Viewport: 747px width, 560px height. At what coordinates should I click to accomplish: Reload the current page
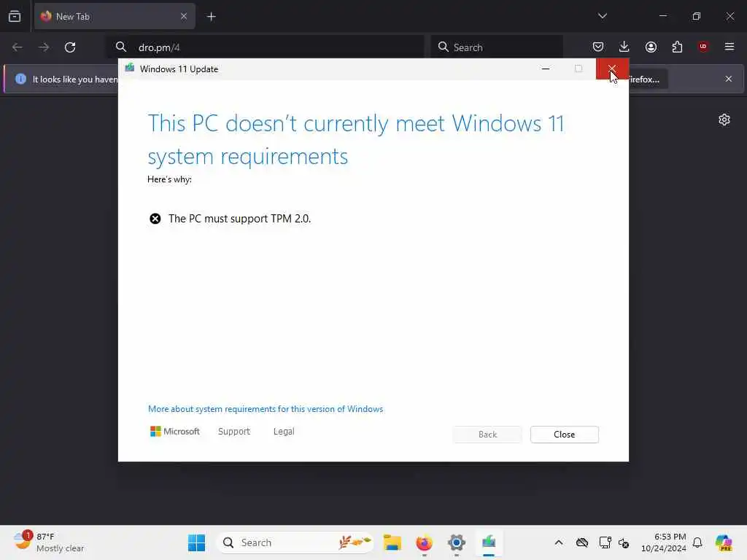tap(70, 47)
